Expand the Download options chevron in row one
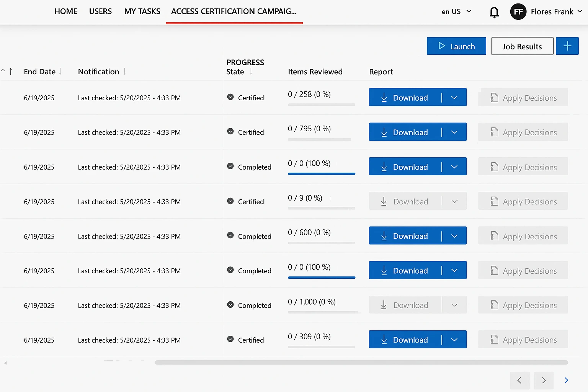 click(x=454, y=97)
